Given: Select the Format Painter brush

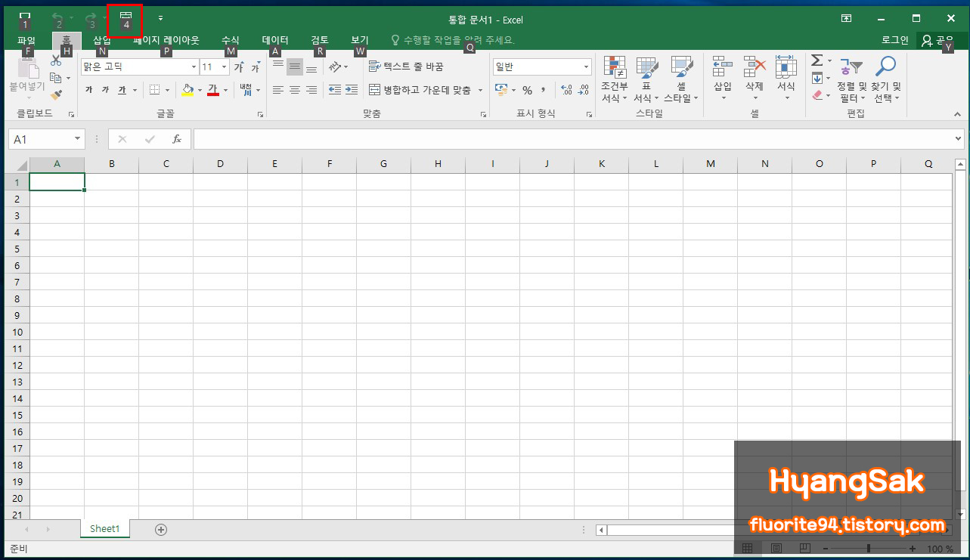Looking at the screenshot, I should pyautogui.click(x=56, y=94).
